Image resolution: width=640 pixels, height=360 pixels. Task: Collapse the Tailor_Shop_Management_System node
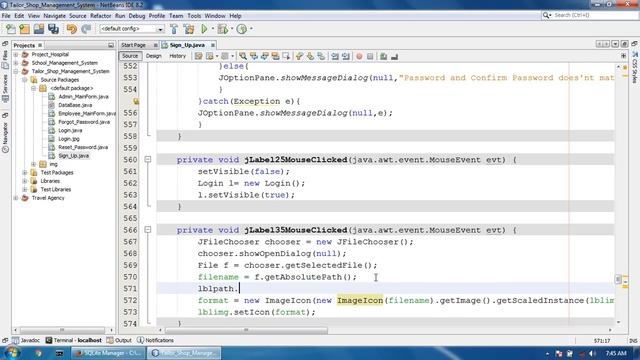click(16, 71)
